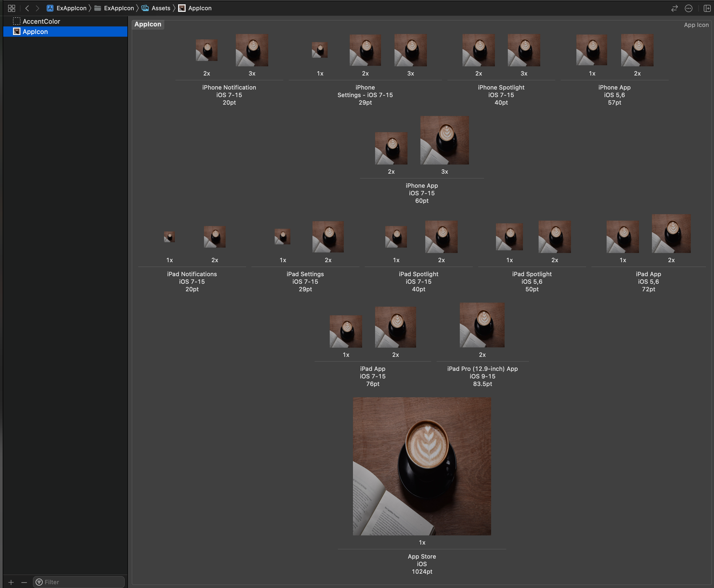This screenshot has width=714, height=588.
Task: Select AccentColor in the asset list
Action: [41, 21]
